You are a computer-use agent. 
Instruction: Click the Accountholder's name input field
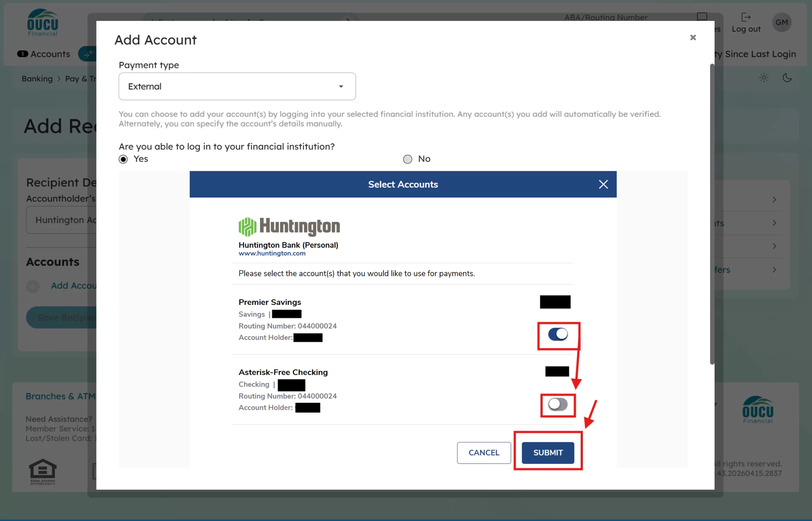62,220
